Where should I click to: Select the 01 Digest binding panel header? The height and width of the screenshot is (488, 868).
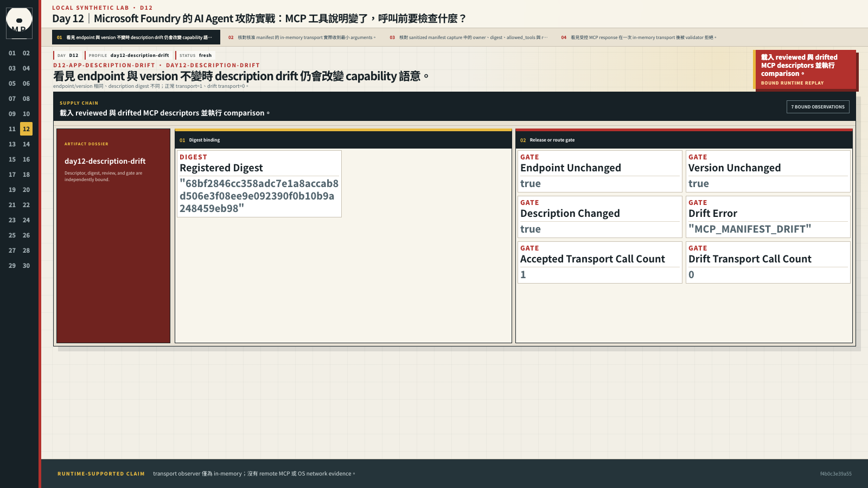[343, 140]
